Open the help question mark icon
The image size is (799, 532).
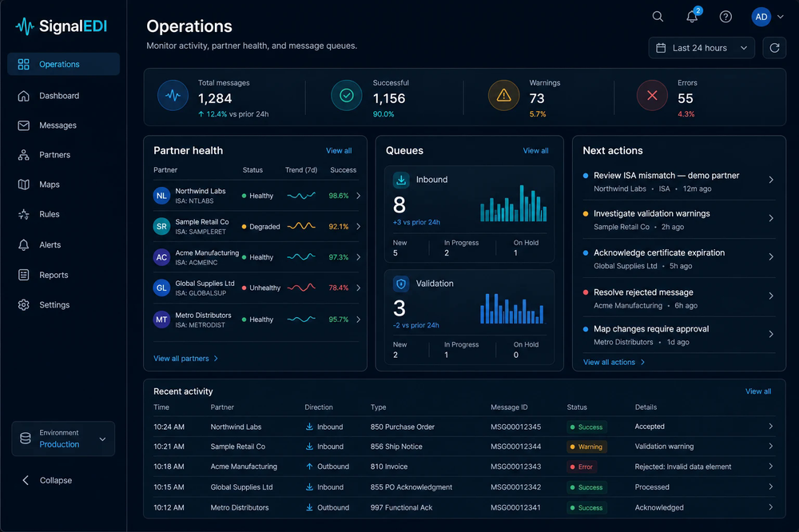[x=725, y=17]
